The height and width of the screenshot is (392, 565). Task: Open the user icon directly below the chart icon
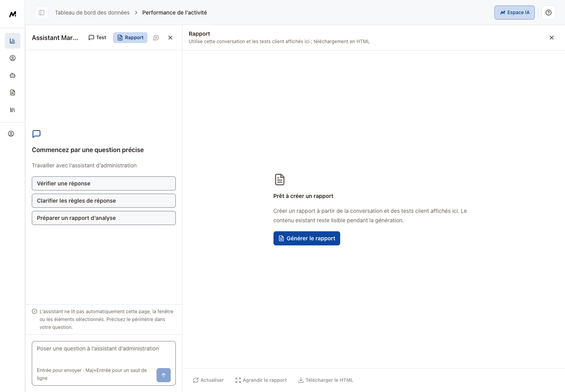tap(13, 58)
